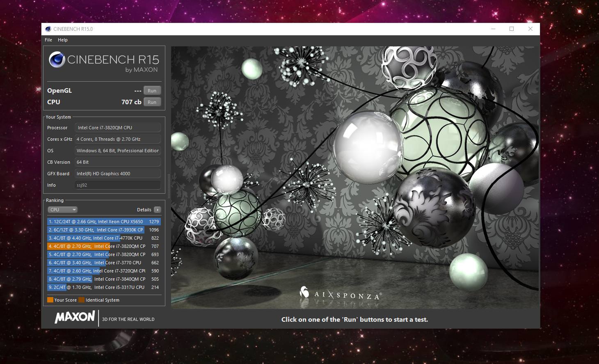The height and width of the screenshot is (364, 599).
Task: Click the panel splitter handle beside the System panel
Action: click(x=168, y=185)
